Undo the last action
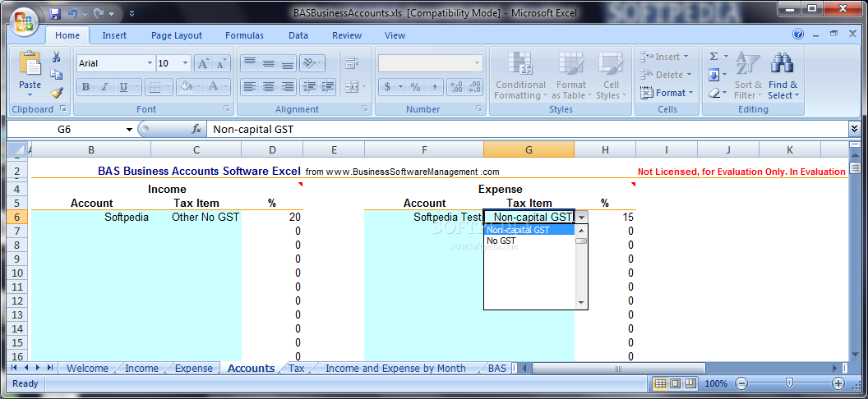 click(72, 12)
